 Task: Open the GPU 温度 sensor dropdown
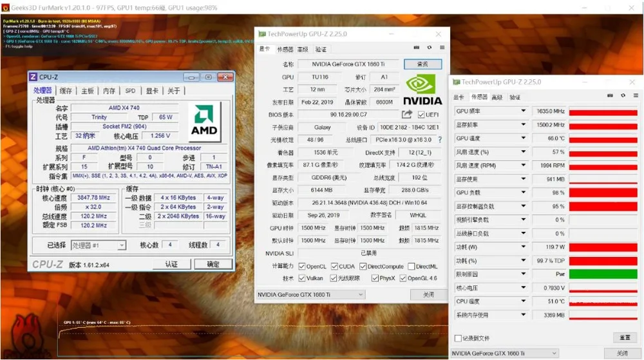coord(523,138)
